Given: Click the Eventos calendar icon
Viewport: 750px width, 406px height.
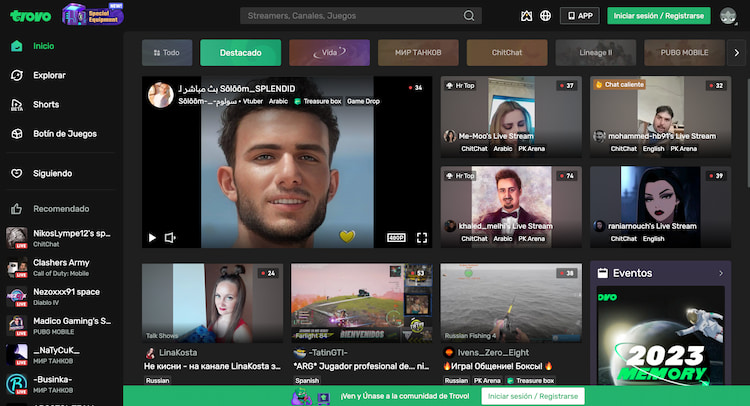Looking at the screenshot, I should pyautogui.click(x=603, y=273).
